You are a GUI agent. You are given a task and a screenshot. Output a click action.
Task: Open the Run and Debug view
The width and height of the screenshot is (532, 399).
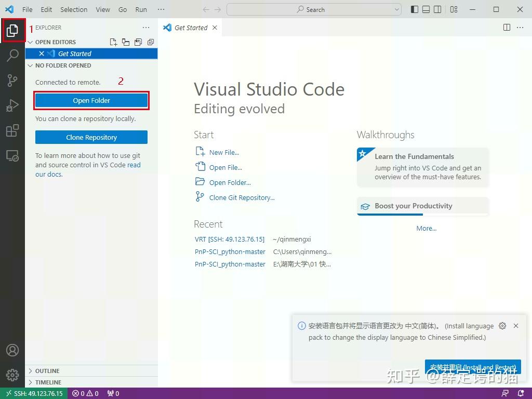tap(13, 105)
